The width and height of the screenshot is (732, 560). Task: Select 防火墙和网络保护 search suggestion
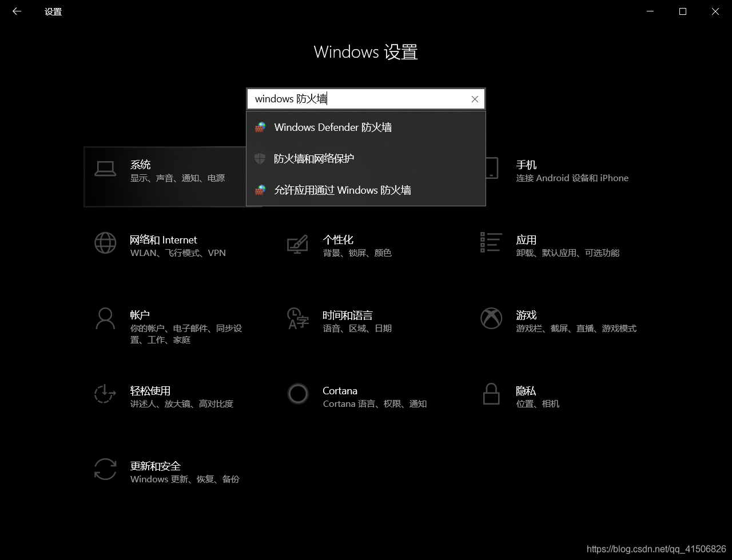coord(366,158)
